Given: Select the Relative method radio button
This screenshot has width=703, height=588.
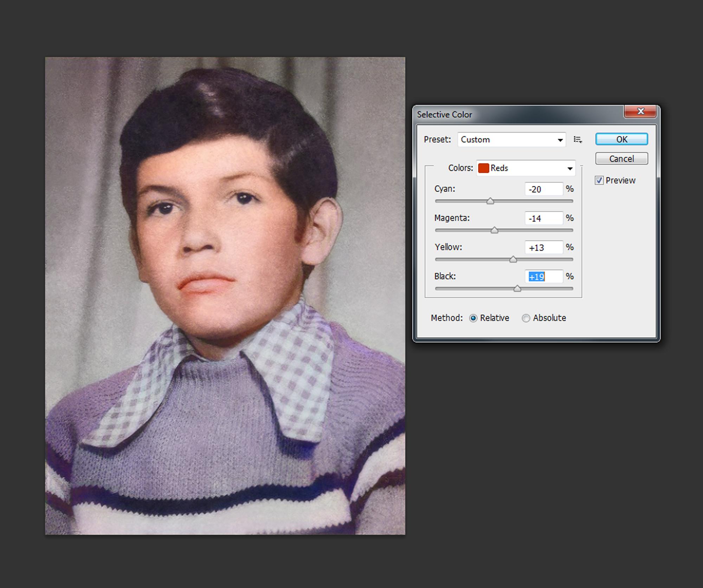Looking at the screenshot, I should click(x=473, y=318).
